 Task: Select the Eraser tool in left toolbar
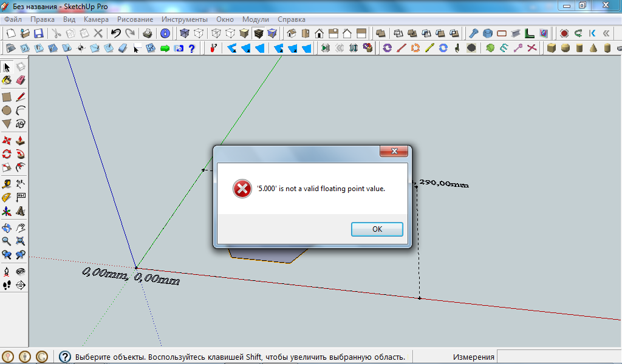(x=21, y=80)
